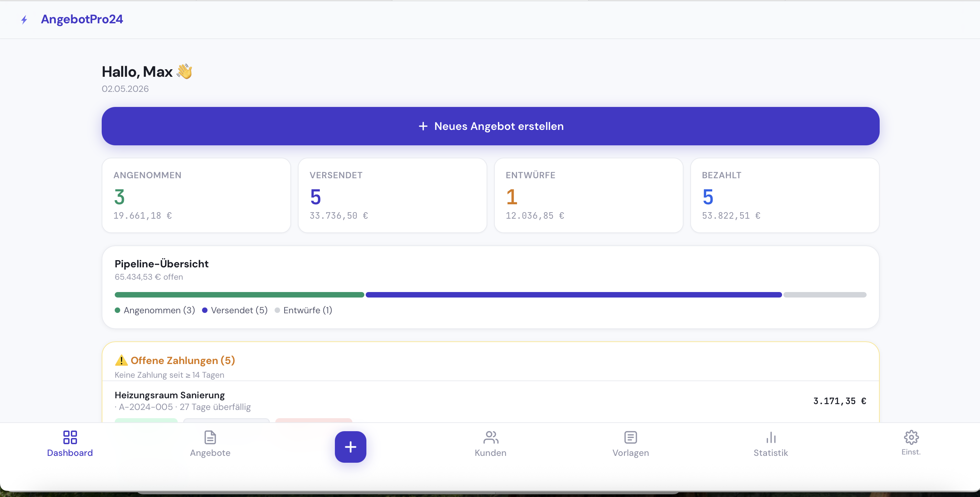The height and width of the screenshot is (497, 980).
Task: Click the floating plus button in nav bar
Action: (x=350, y=447)
